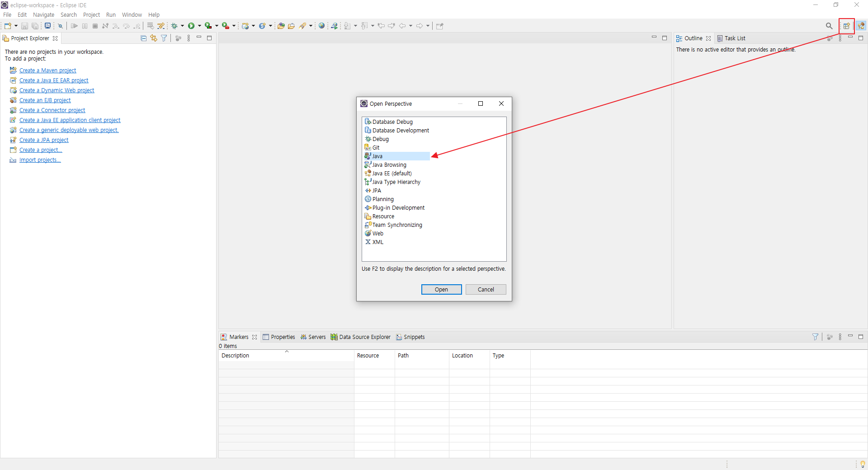Open a Terminal from the toolbar

[x=47, y=26]
